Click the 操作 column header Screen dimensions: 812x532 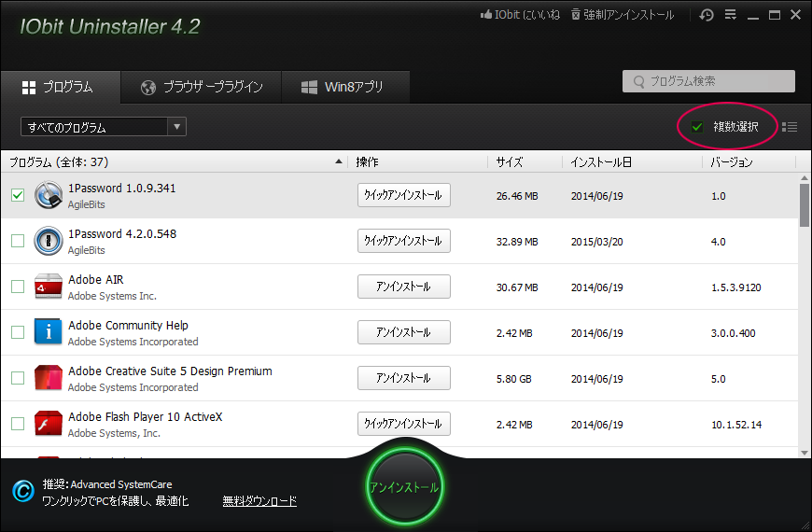[x=417, y=162]
